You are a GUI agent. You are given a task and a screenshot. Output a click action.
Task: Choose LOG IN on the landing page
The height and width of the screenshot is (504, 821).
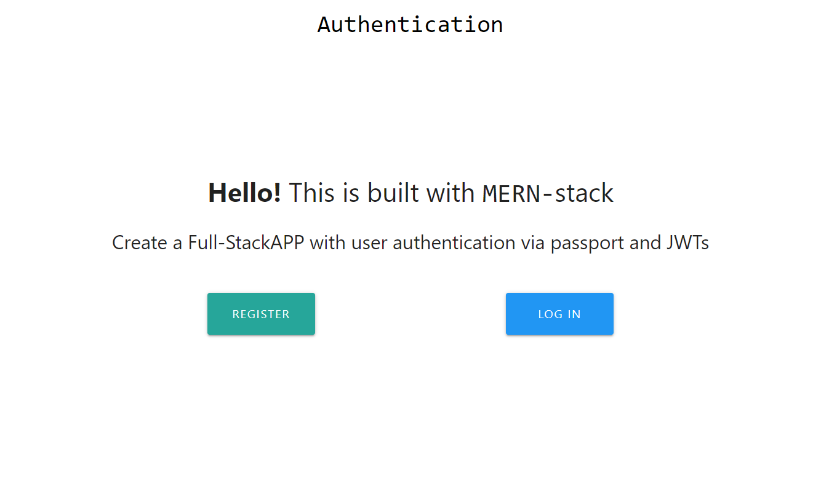coord(559,314)
